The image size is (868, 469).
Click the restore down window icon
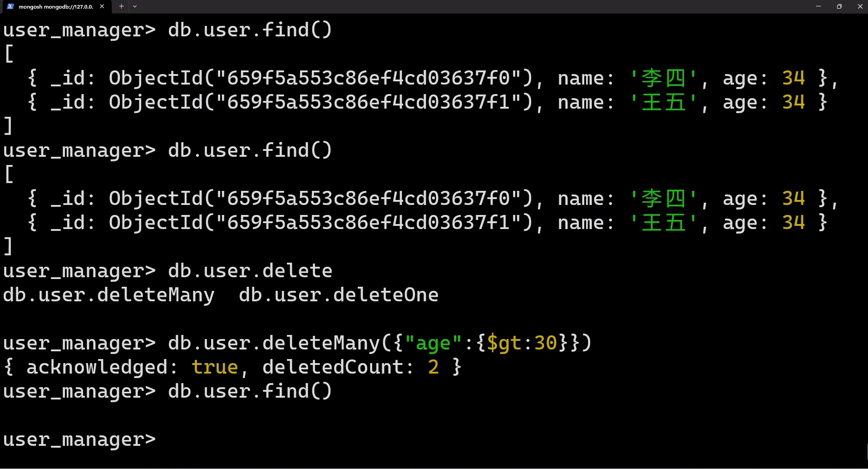[839, 6]
